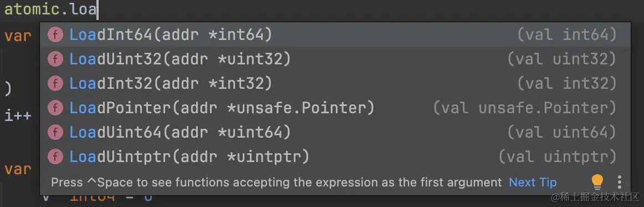Click the (val unsafe.Pointer) return type

tap(525, 108)
